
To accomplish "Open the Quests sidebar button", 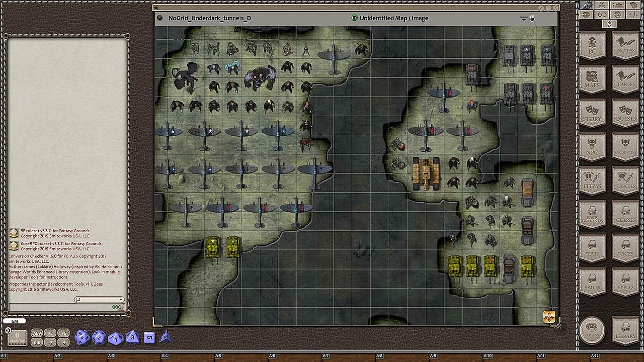I will coord(625,114).
